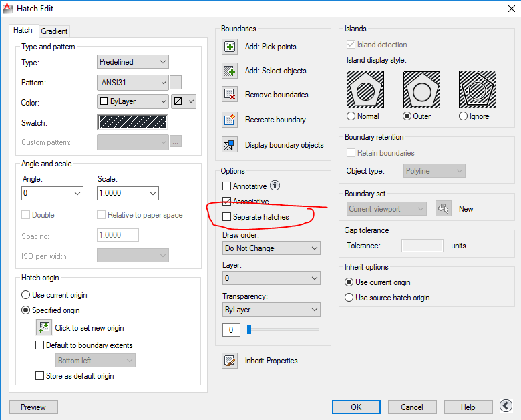Open the Type dropdown showing Predefined
Image resolution: width=521 pixels, height=420 pixels.
click(x=133, y=62)
